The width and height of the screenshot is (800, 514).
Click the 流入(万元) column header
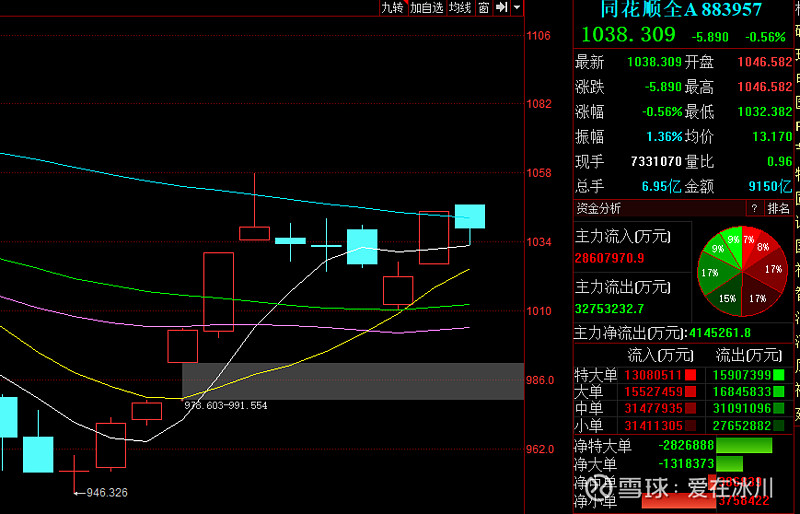click(x=660, y=355)
